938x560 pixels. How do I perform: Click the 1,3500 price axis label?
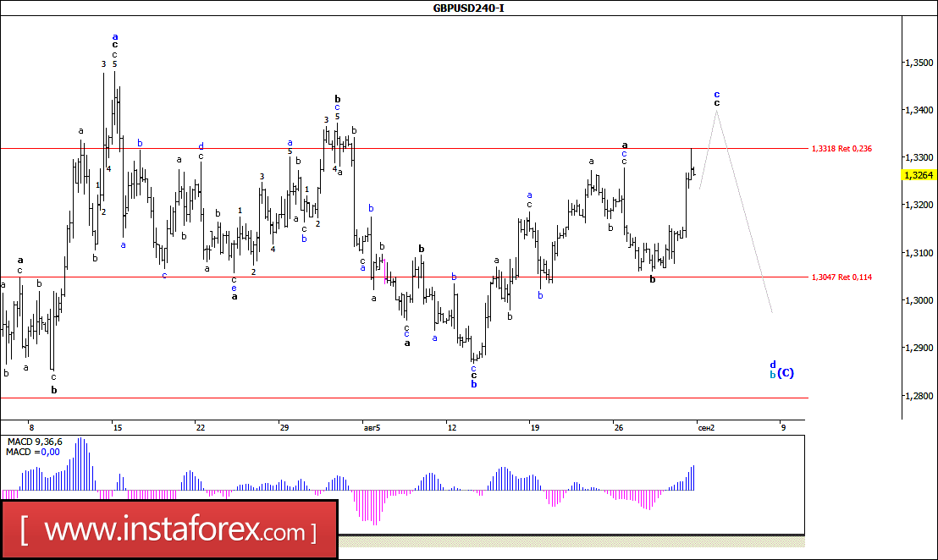919,63
